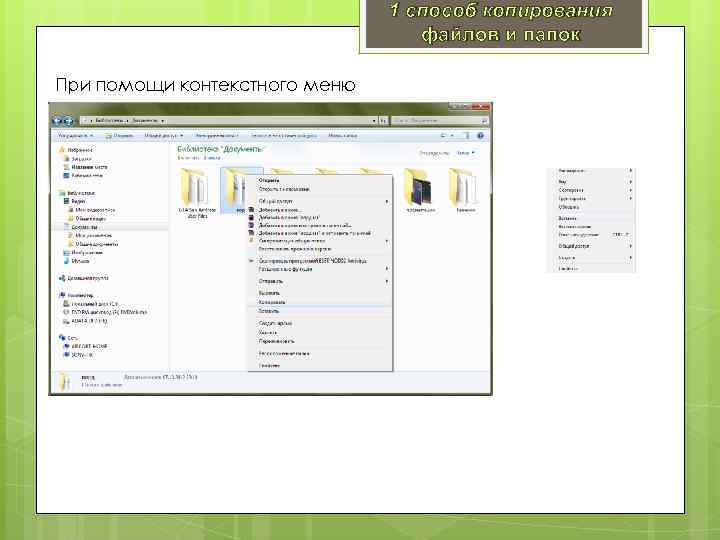Viewport: 720px width, 540px height.
Task: Click the folder icon in the details pane
Action: pos(66,381)
